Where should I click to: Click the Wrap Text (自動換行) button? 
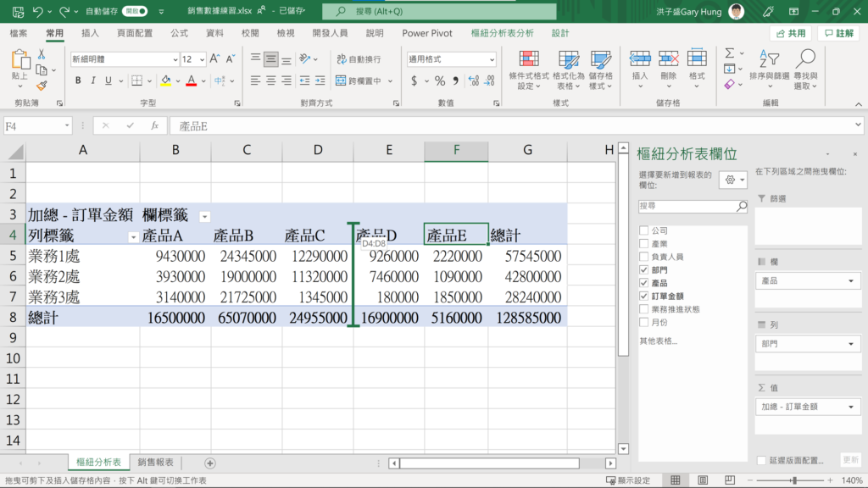click(359, 58)
